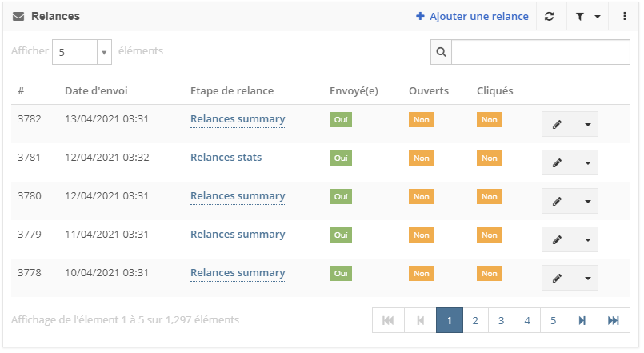The width and height of the screenshot is (644, 353).
Task: Go to first page of pagination
Action: coord(388,320)
